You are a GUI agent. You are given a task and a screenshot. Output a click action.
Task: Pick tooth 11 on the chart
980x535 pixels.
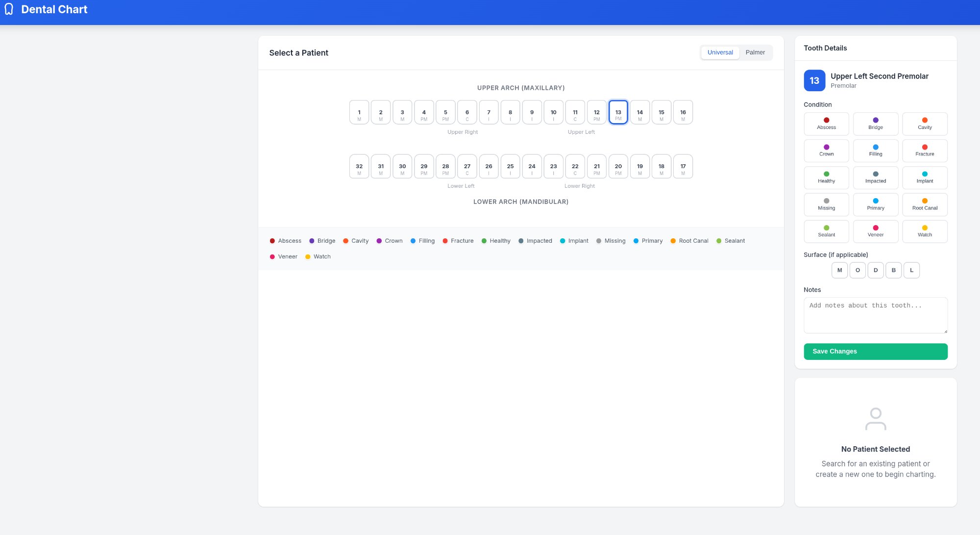[575, 112]
